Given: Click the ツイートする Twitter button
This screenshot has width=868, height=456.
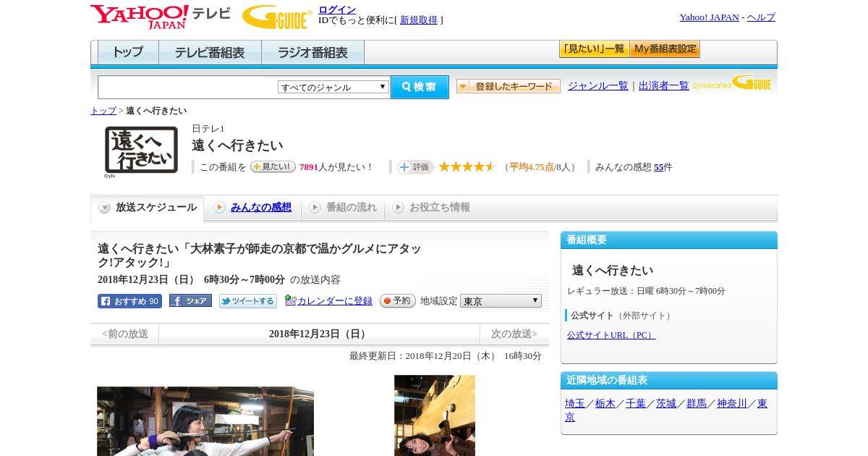Looking at the screenshot, I should (248, 301).
